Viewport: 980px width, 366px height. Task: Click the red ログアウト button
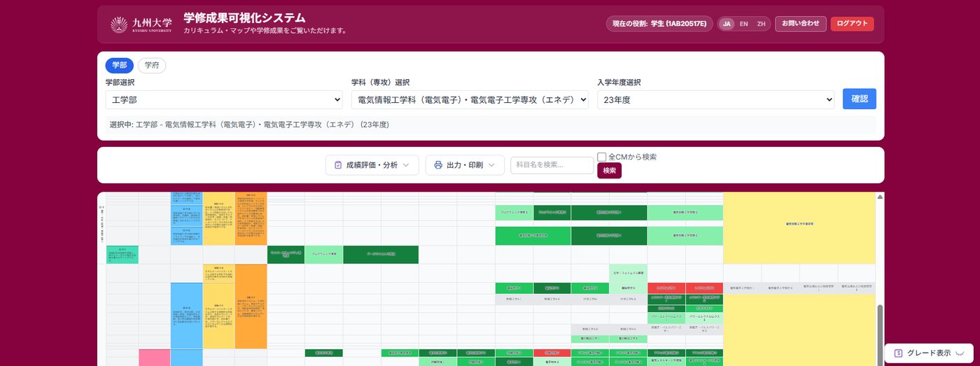(852, 24)
